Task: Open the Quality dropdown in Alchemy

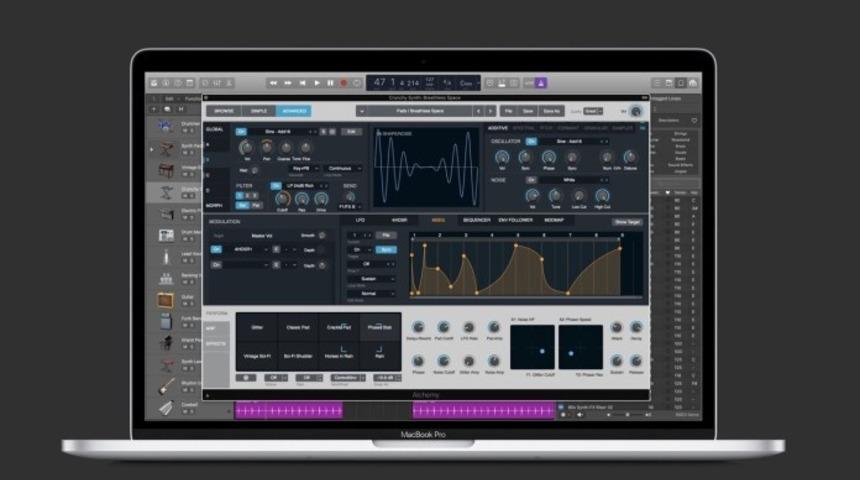Action: coord(593,111)
